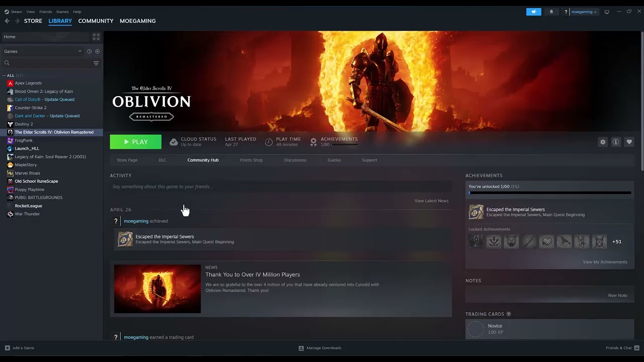Go forward using the right arrow
This screenshot has height=362, width=644.
pos(17,21)
